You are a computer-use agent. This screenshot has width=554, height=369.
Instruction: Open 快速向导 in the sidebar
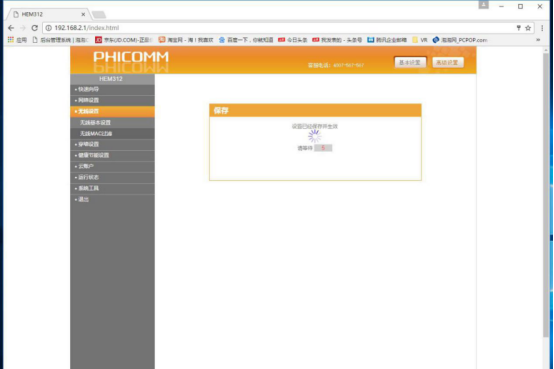click(x=112, y=89)
